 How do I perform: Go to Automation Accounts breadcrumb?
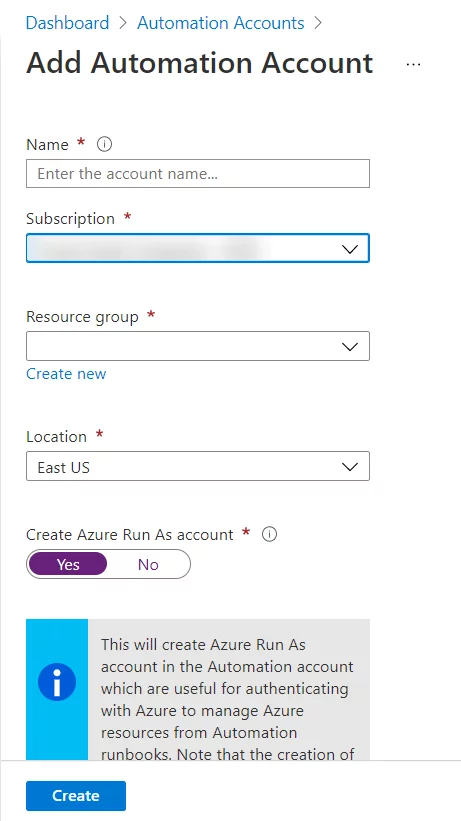[x=221, y=23]
